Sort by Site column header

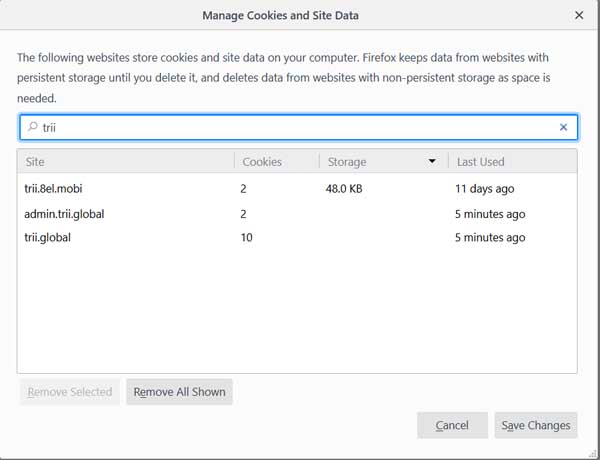(x=126, y=161)
